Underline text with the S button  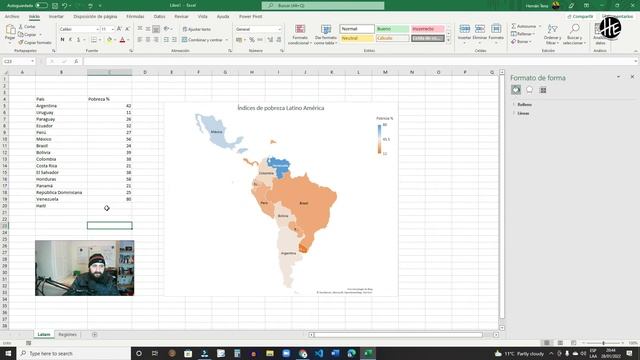point(78,40)
